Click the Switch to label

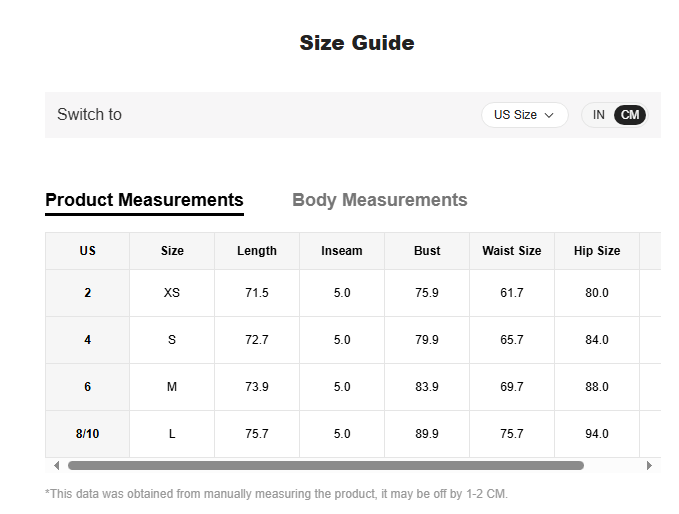[89, 115]
